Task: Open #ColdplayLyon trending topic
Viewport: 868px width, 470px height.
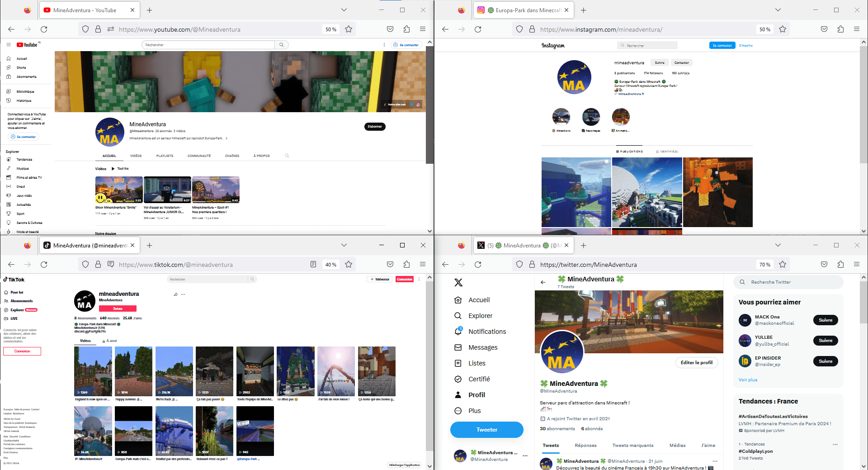Action: [x=755, y=451]
